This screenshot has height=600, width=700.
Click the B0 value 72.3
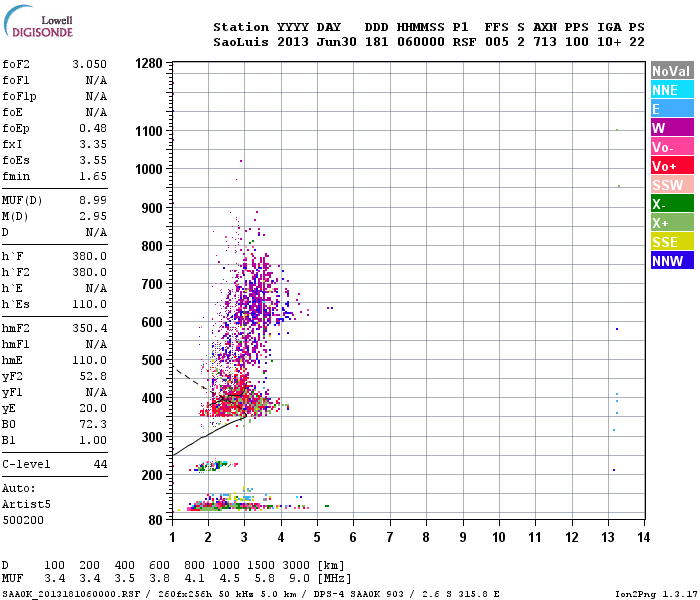93,424
